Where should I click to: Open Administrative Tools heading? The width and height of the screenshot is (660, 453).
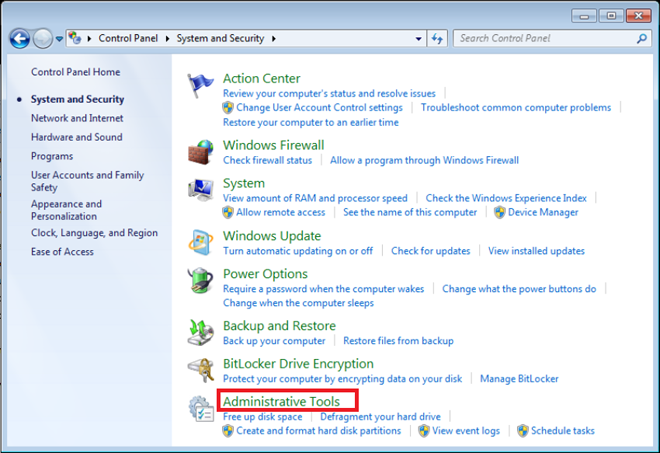281,402
